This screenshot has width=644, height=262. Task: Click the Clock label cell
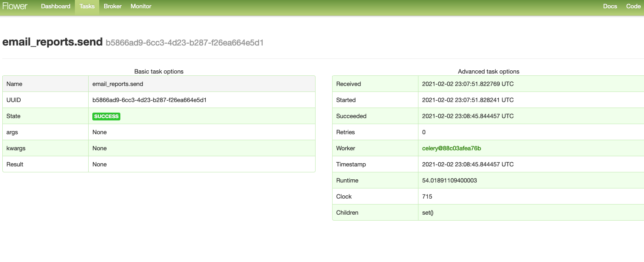(375, 197)
